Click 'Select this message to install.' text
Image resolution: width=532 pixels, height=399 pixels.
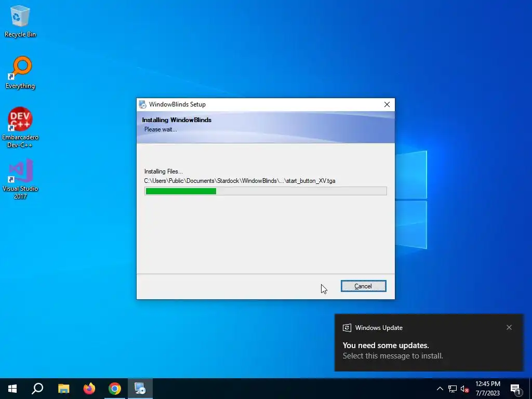coord(393,356)
